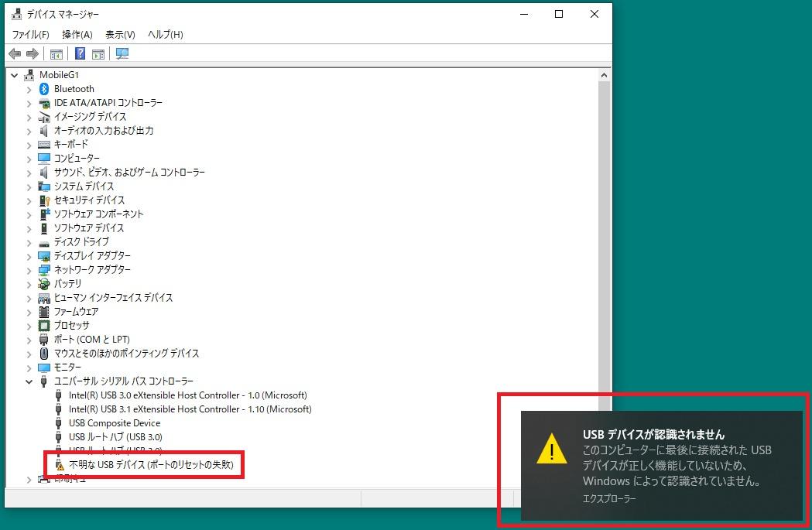Click the scan for hardware changes monitor icon

click(x=122, y=53)
